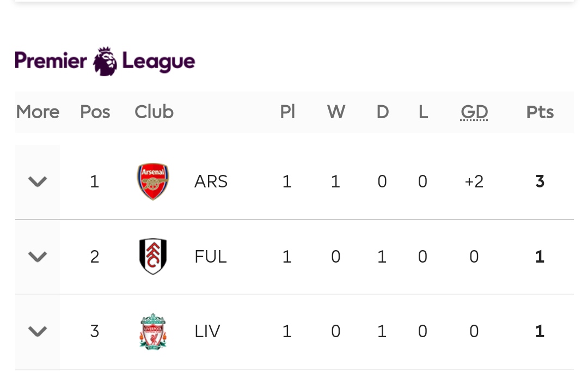Click the Premier League lion logo

[x=105, y=62]
